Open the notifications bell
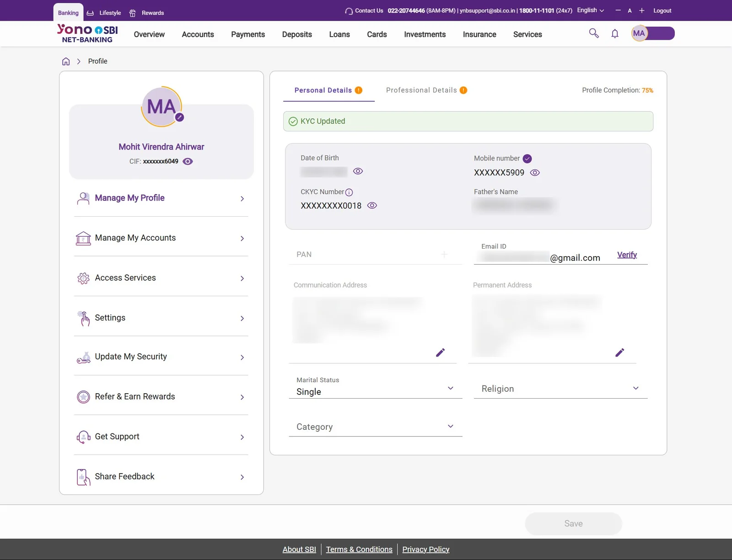The height and width of the screenshot is (560, 732). point(615,33)
